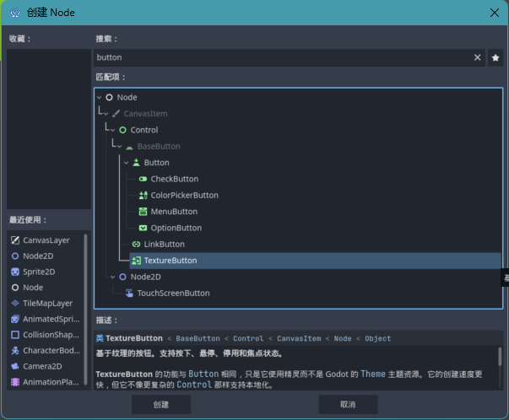Open BaseButton class link in description
The image size is (509, 420).
click(198, 338)
